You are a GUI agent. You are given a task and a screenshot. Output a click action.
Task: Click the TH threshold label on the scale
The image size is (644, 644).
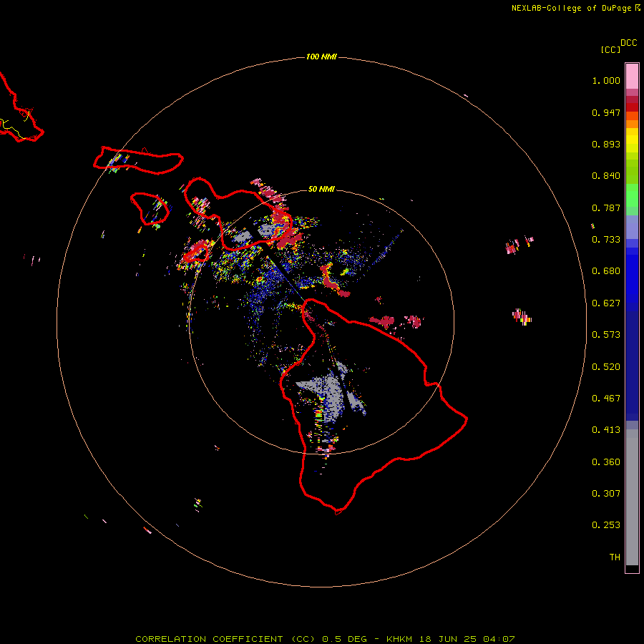615,557
